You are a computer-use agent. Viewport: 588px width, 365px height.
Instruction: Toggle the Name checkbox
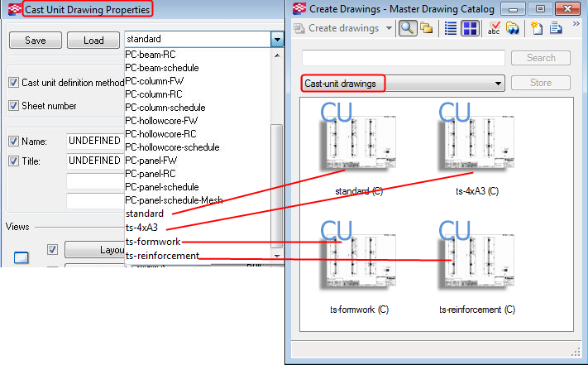(13, 141)
